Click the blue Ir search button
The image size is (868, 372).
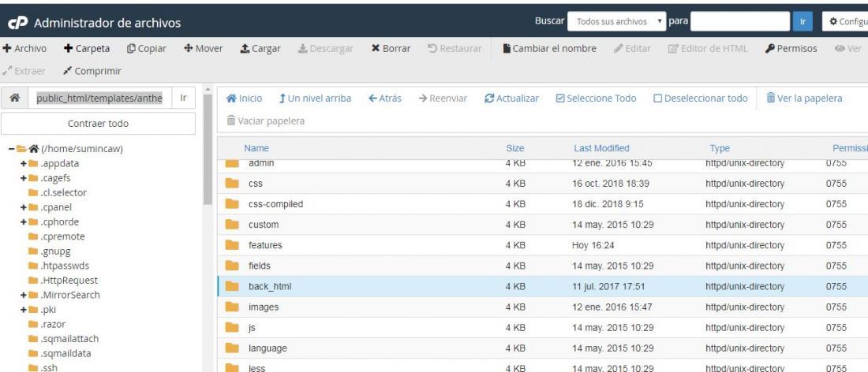[x=803, y=21]
